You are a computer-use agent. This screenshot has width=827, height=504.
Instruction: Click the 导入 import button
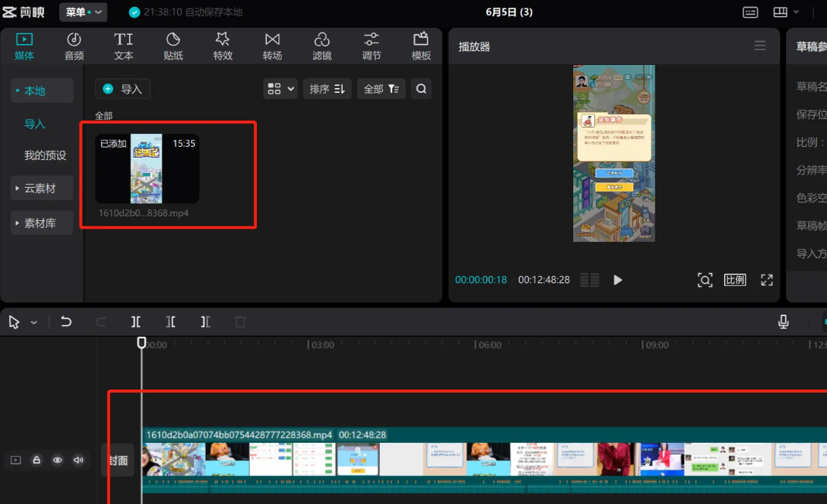coord(123,89)
